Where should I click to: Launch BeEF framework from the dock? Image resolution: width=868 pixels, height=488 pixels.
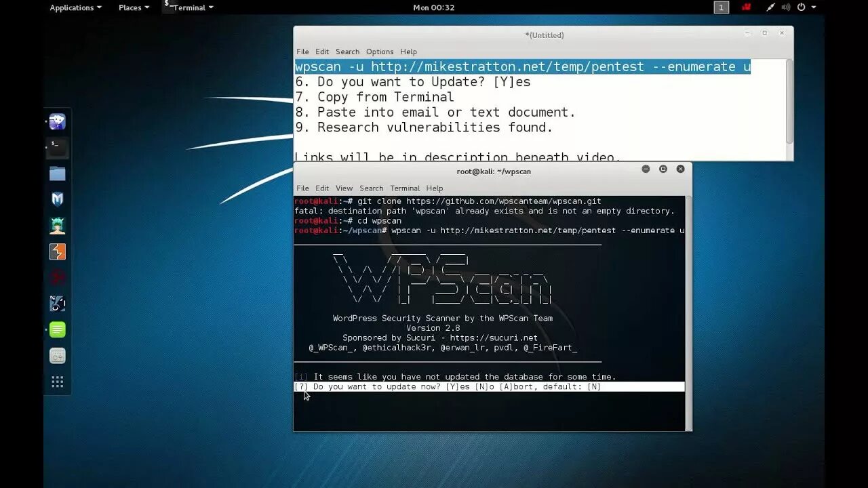point(58,304)
